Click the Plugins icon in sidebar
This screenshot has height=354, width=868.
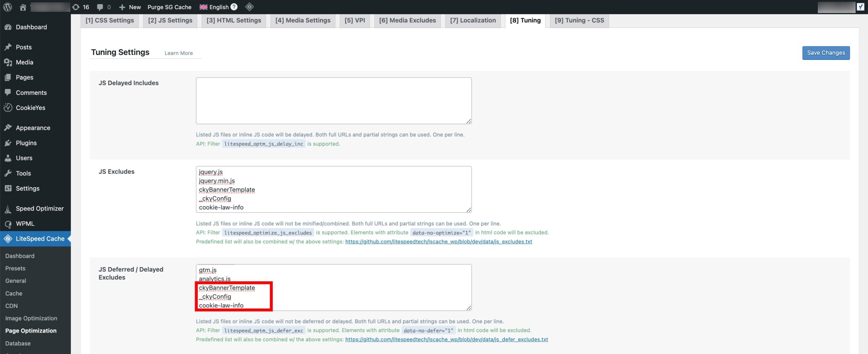click(x=8, y=143)
